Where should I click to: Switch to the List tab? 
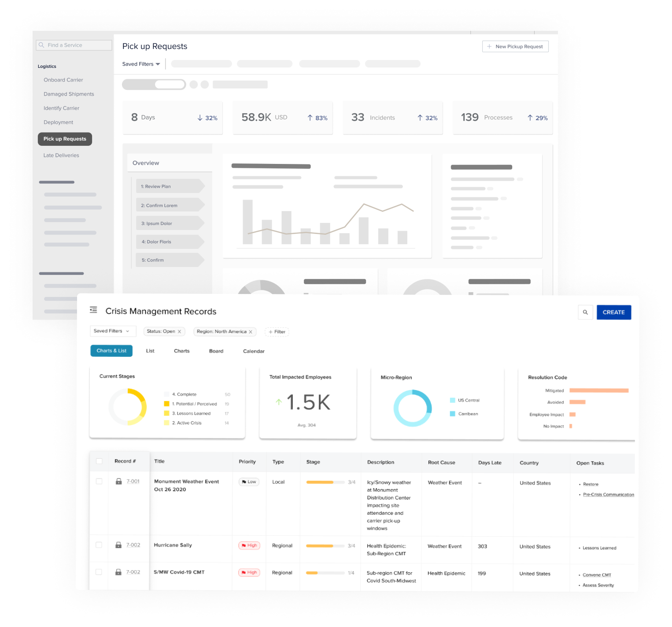click(150, 351)
